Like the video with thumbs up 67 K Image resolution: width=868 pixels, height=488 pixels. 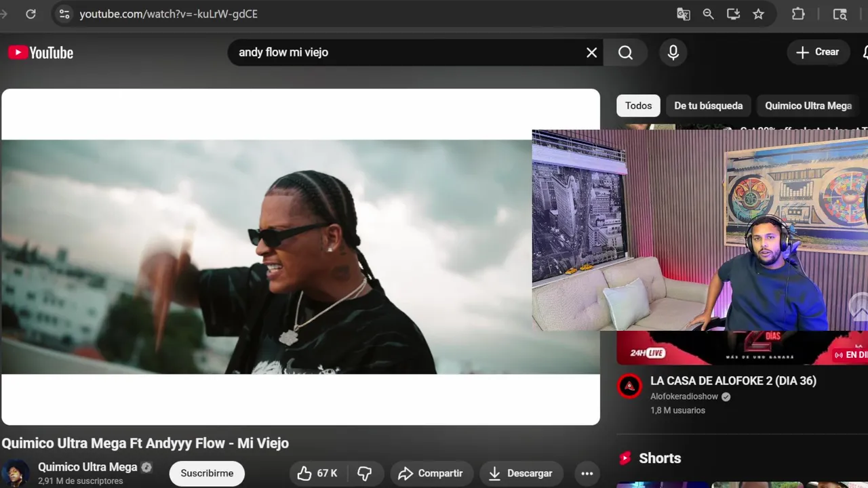tap(317, 473)
